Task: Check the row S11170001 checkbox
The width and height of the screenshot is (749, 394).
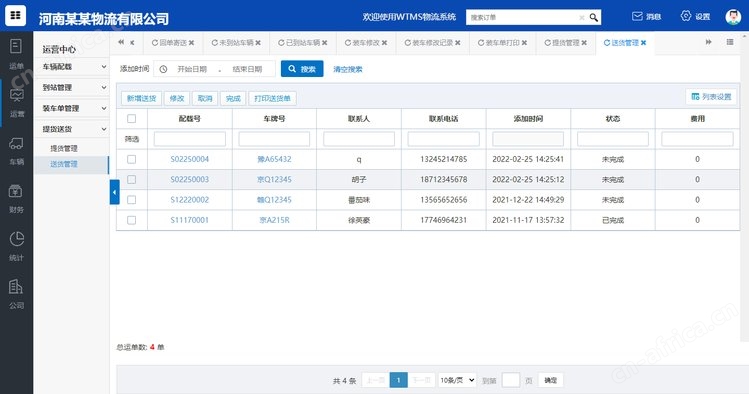Action: tap(131, 220)
